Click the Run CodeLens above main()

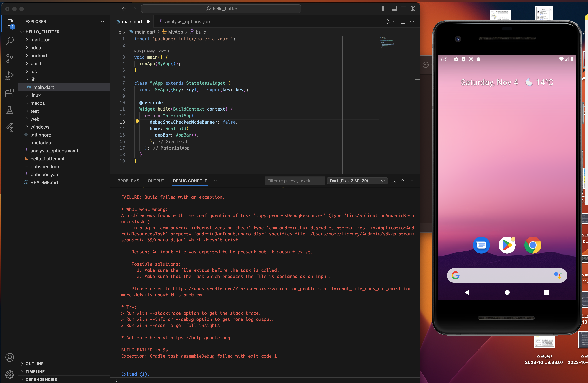(x=137, y=51)
